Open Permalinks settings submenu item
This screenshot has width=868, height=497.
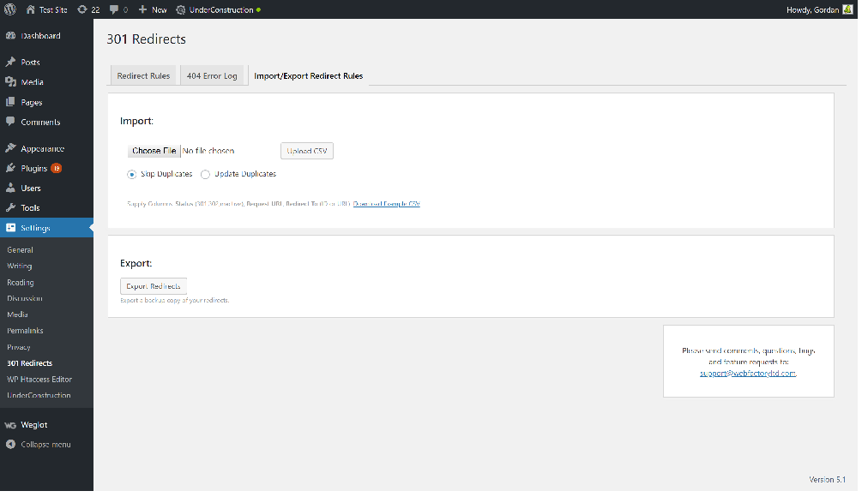(25, 331)
